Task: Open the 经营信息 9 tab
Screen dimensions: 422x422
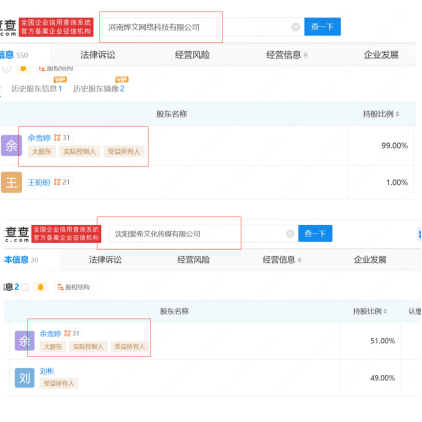Action: 287,55
